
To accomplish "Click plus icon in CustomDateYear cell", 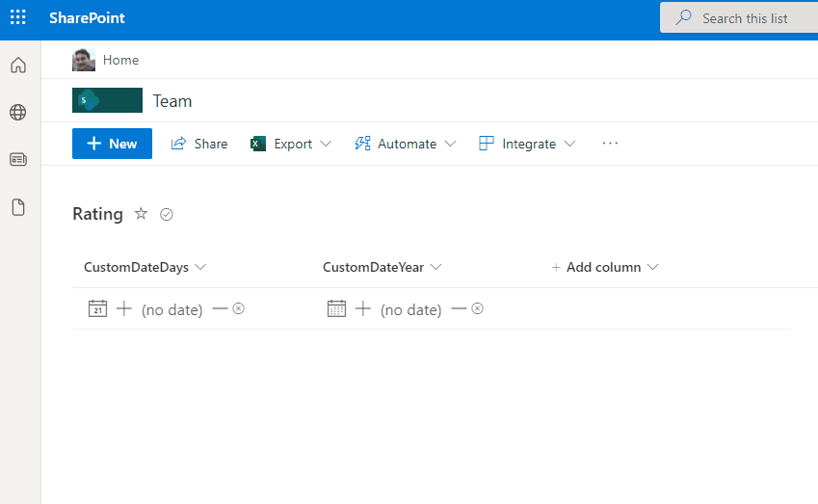I will 363,308.
